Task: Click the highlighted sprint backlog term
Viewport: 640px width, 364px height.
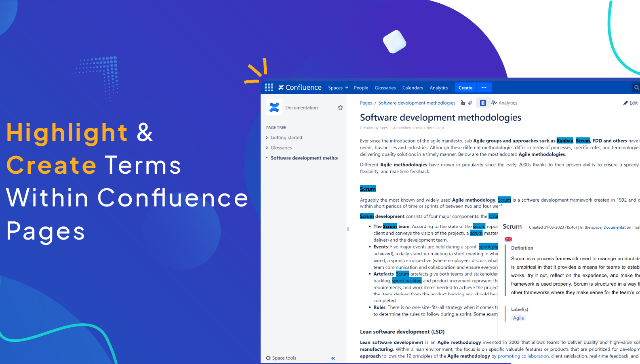Action: point(407,281)
